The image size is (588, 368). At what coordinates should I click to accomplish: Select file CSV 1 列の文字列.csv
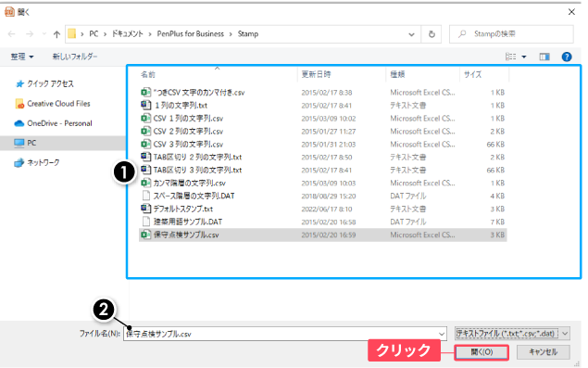tap(188, 119)
